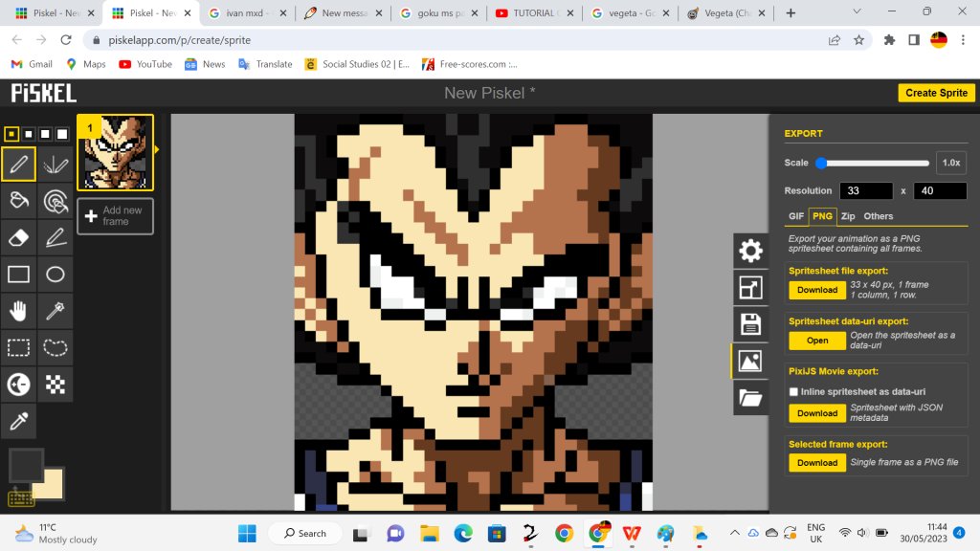980x551 pixels.
Task: Open the spritesheet as data-uri
Action: pos(817,341)
